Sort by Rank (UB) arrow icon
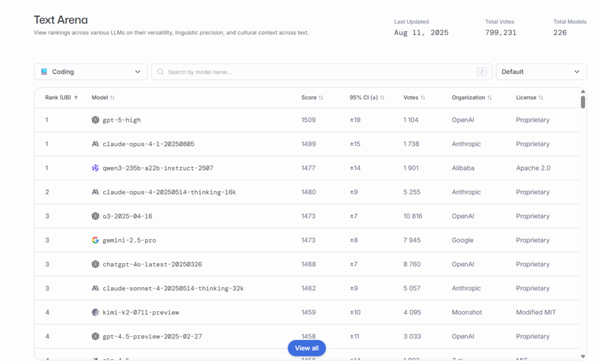 76,98
